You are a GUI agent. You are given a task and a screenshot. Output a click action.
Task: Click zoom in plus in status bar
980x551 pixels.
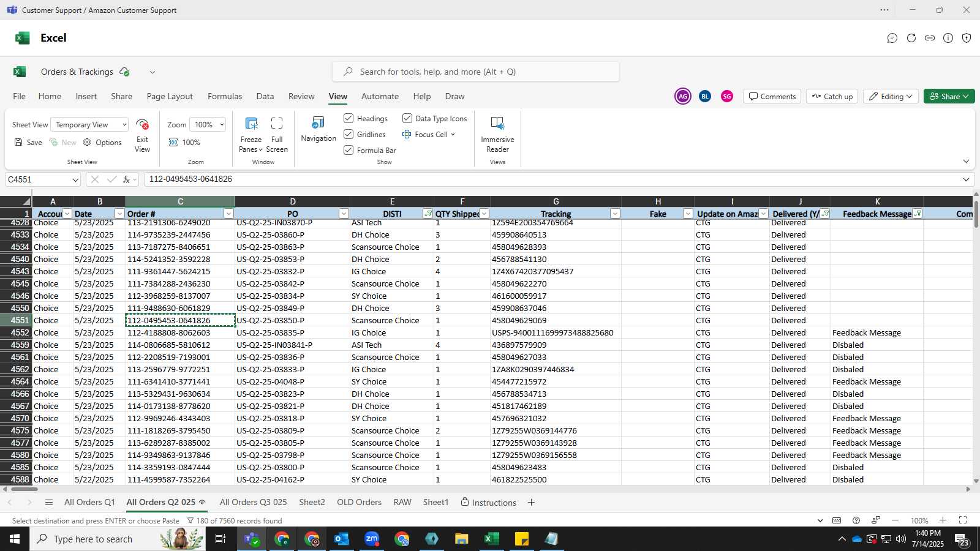click(943, 520)
